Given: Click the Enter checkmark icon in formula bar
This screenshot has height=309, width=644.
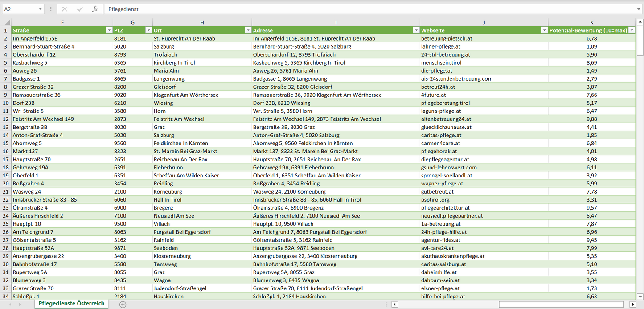Looking at the screenshot, I should (x=80, y=9).
